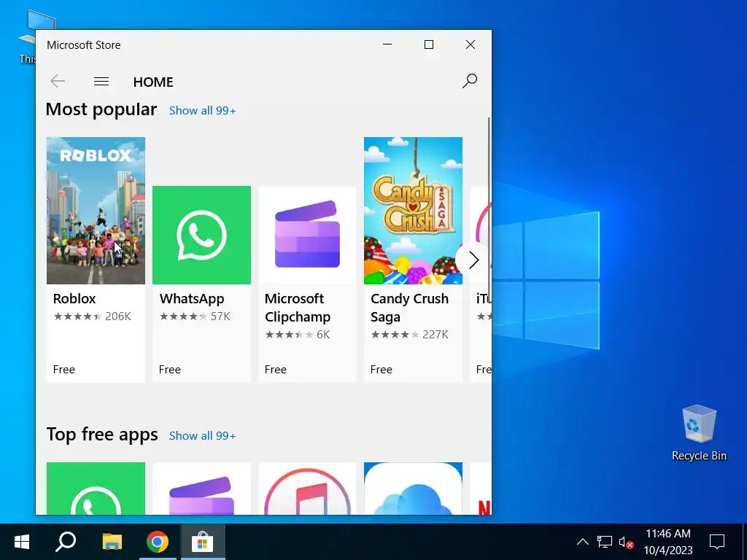Select the Roblox title text
747x560 pixels.
point(74,298)
